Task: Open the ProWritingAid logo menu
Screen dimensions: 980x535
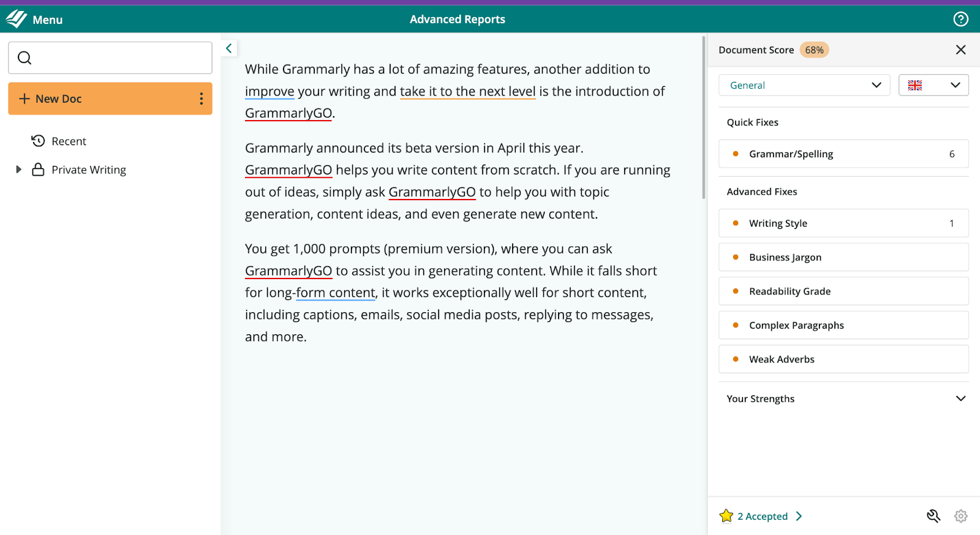Action: [x=17, y=19]
